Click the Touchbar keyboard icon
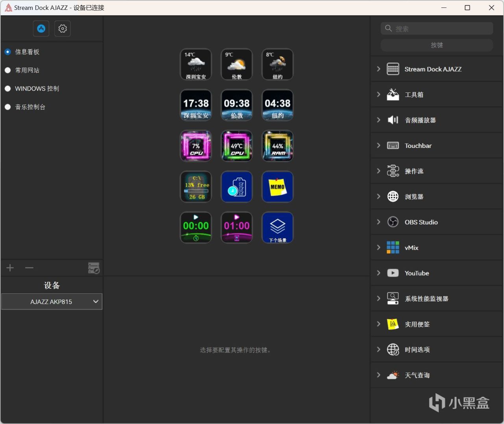Viewport: 504px width, 424px height. pos(393,146)
